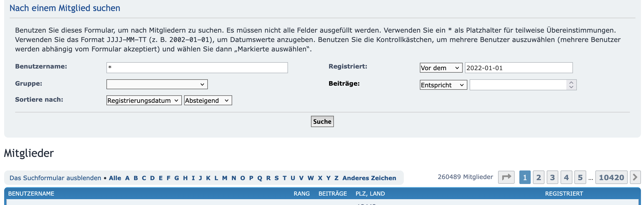Go to page 2

coord(538,177)
